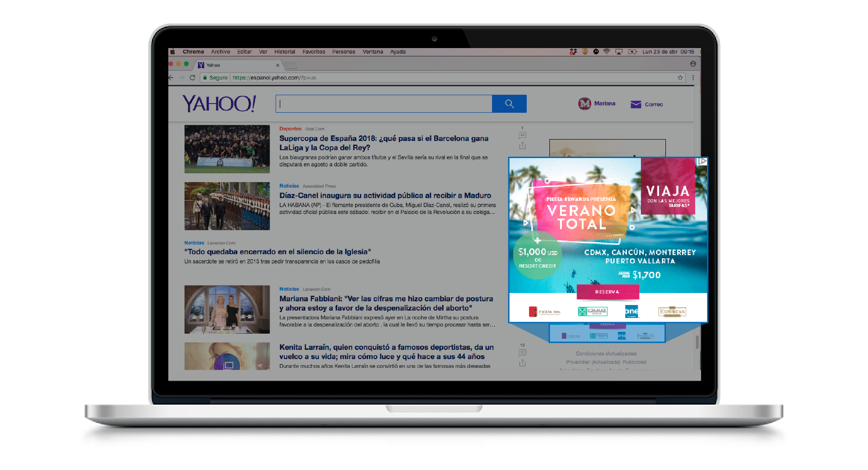Viewport: 868px width, 470px height.
Task: Click the Correo mail link
Action: (x=654, y=104)
